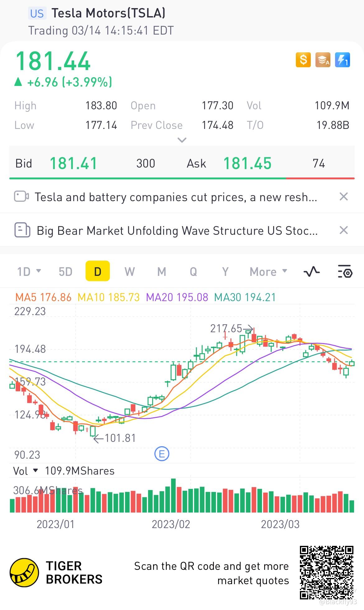This screenshot has height=610, width=364.
Task: Tap the tallest green volume bar
Action: [x=174, y=495]
